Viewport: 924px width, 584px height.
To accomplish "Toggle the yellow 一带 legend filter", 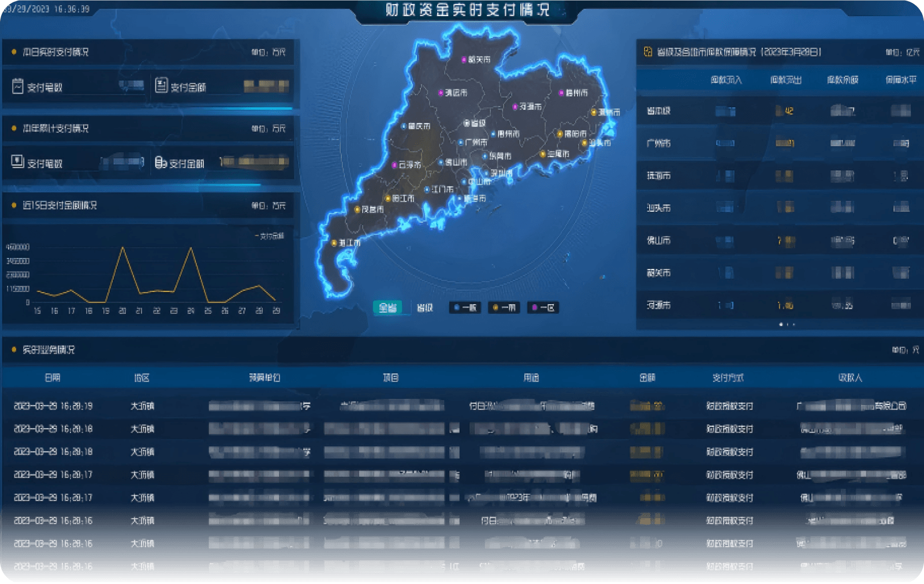I will tap(504, 308).
